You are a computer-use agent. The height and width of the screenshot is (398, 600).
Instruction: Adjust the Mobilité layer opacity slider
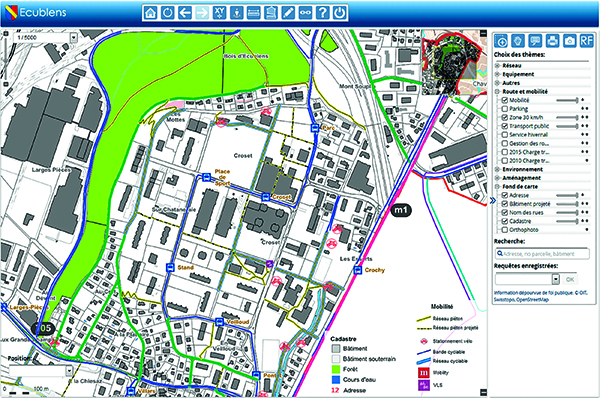(567, 100)
